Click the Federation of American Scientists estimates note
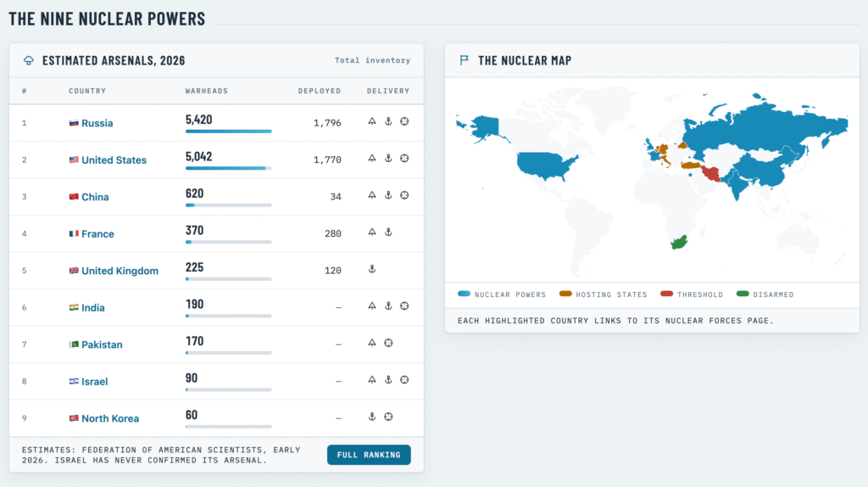The height and width of the screenshot is (487, 868). 161,455
